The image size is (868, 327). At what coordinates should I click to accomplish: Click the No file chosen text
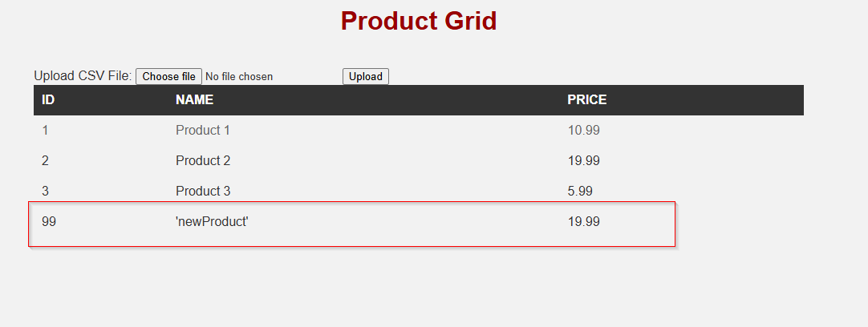[239, 77]
